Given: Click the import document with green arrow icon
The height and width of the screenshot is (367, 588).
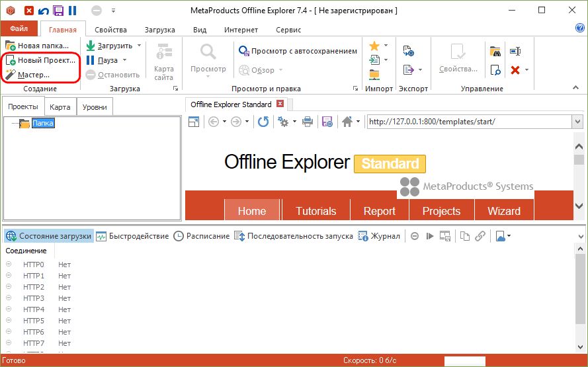Looking at the screenshot, I should point(374,60).
